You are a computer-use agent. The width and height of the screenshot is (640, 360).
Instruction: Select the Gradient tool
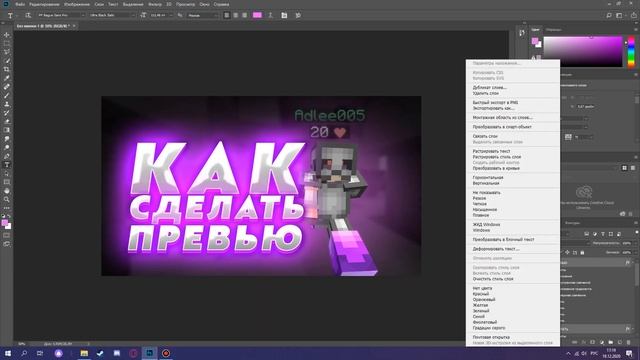pyautogui.click(x=7, y=130)
